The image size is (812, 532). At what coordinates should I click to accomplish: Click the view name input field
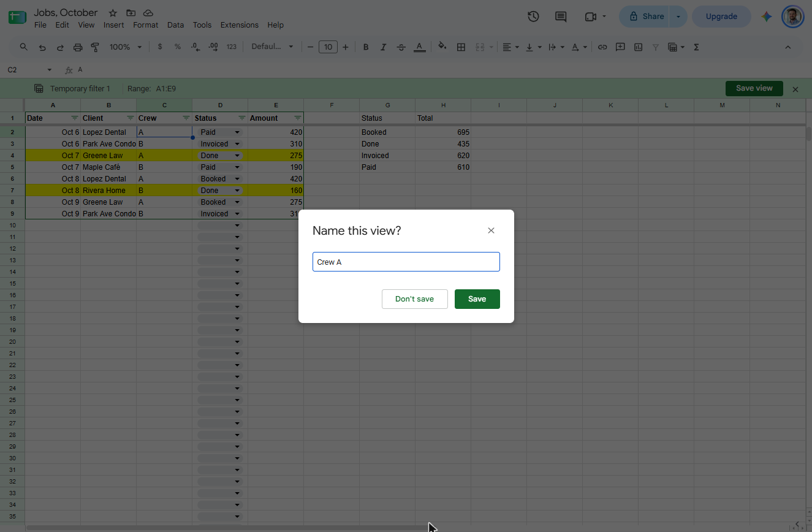pos(406,262)
